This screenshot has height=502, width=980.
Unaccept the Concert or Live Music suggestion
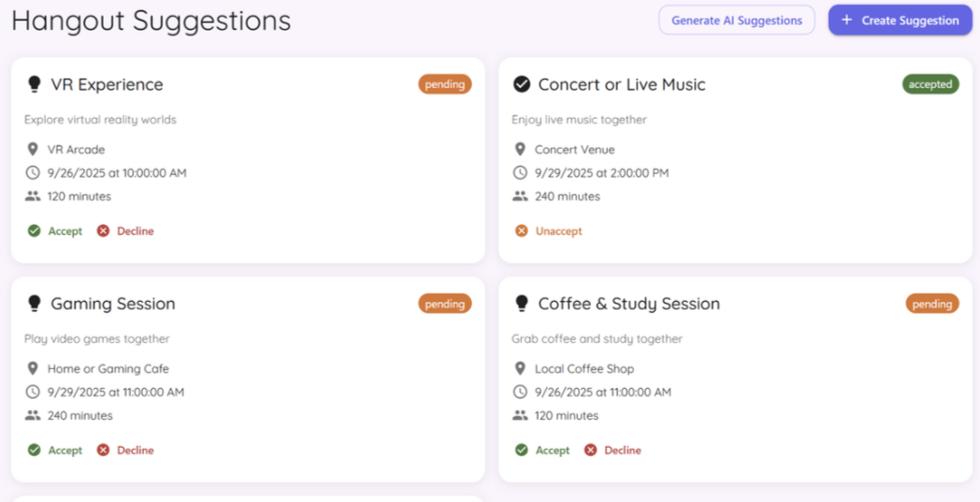pos(549,231)
